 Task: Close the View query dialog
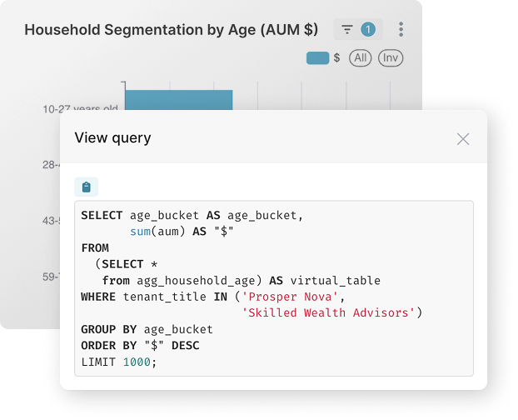coord(463,139)
